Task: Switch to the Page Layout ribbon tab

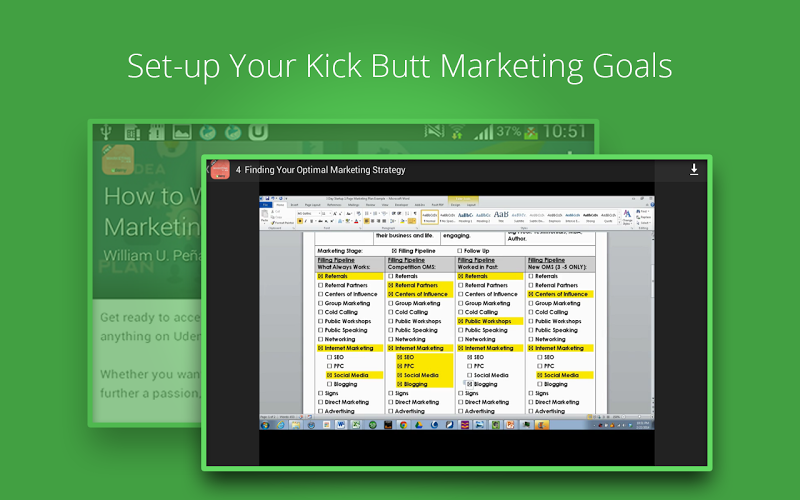Action: tap(312, 205)
